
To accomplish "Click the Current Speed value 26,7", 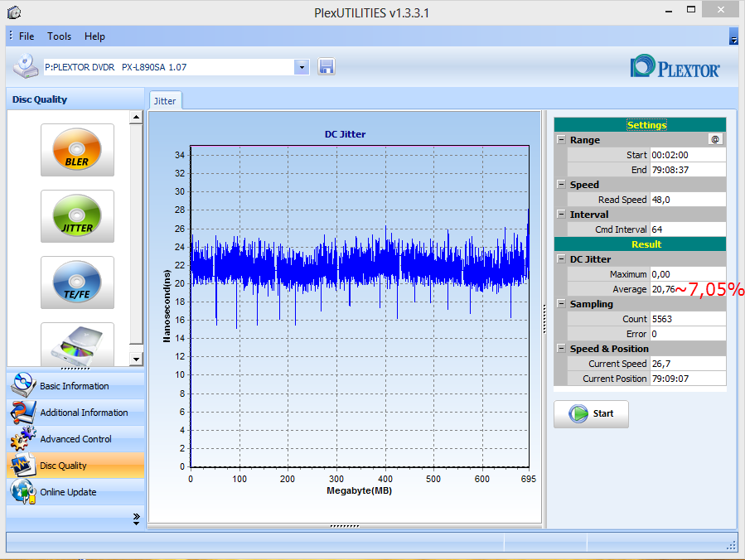I will point(688,364).
